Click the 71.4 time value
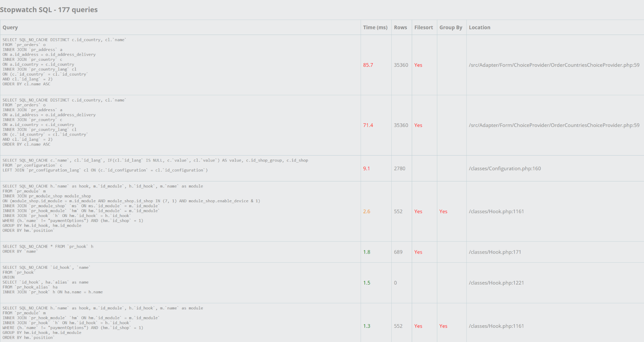Screen dimensions: 644x342 [x=368, y=125]
